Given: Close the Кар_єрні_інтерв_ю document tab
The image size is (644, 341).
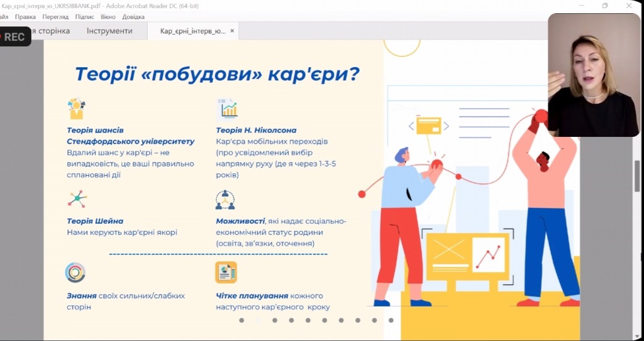Looking at the screenshot, I should tap(232, 31).
